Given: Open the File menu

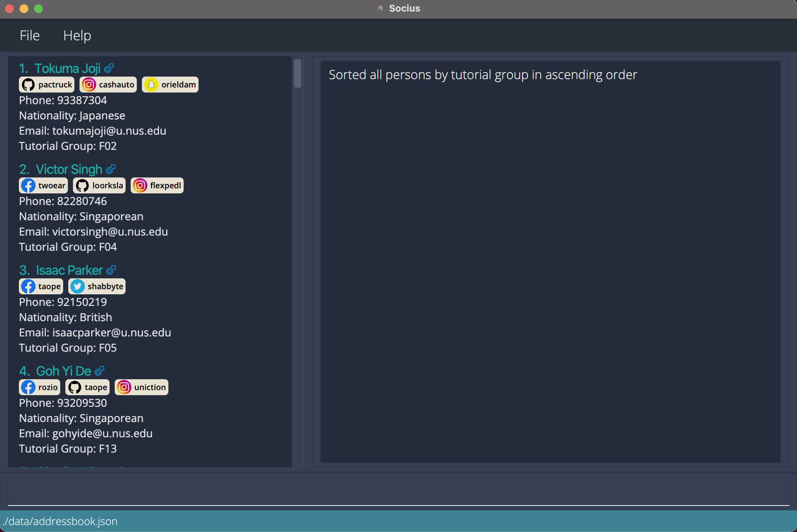Looking at the screenshot, I should (x=29, y=35).
